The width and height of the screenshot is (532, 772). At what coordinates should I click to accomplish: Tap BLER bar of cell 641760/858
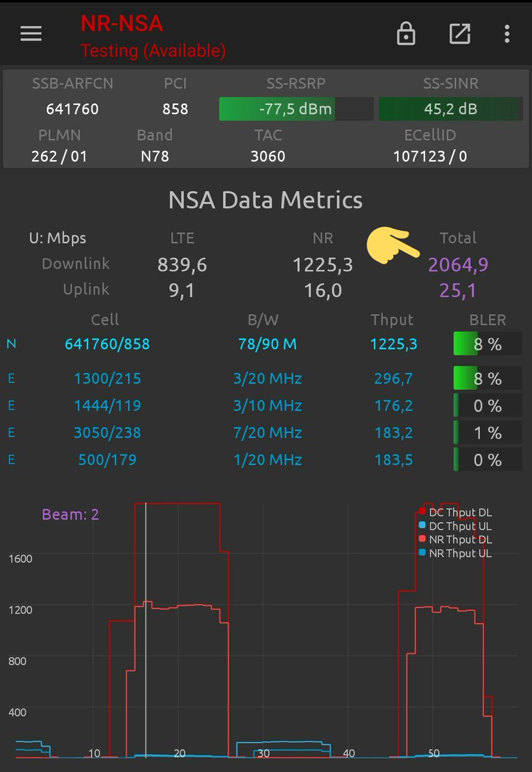click(x=488, y=344)
